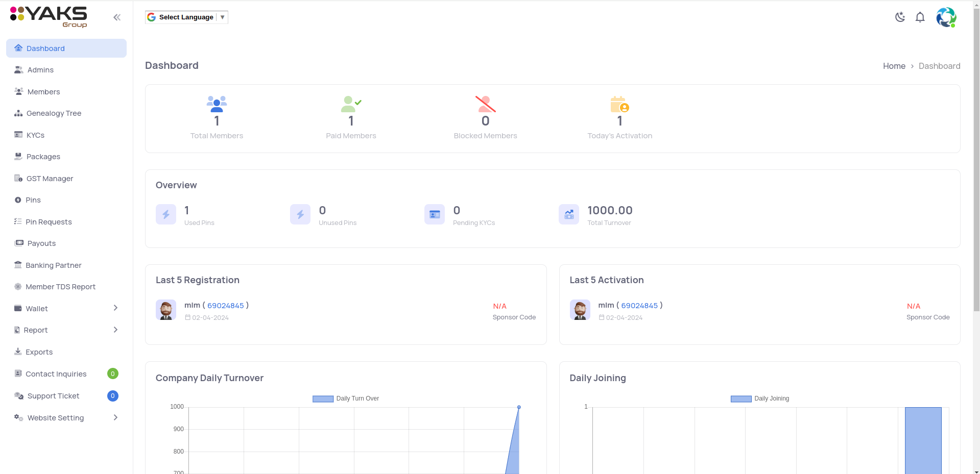The width and height of the screenshot is (980, 474).
Task: Click the Today's Activation calendar icon
Action: coord(619,104)
